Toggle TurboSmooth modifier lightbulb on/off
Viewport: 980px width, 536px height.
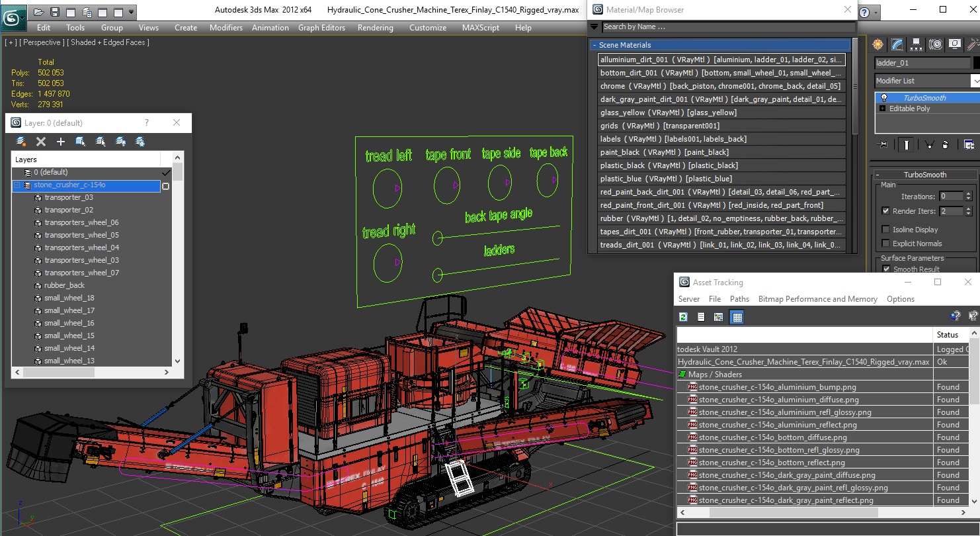(x=883, y=97)
